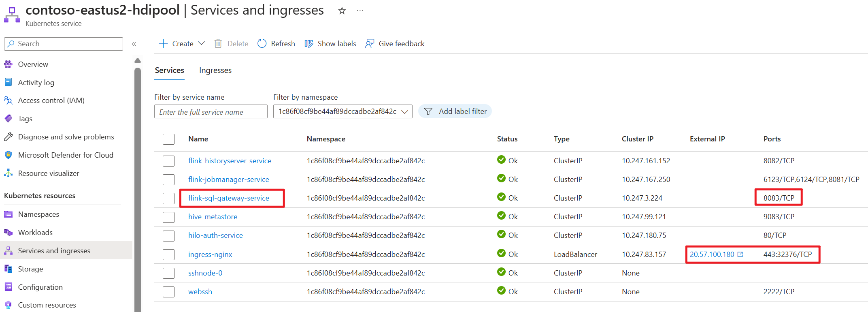
Task: Open the hive-metastore service link
Action: pos(213,217)
